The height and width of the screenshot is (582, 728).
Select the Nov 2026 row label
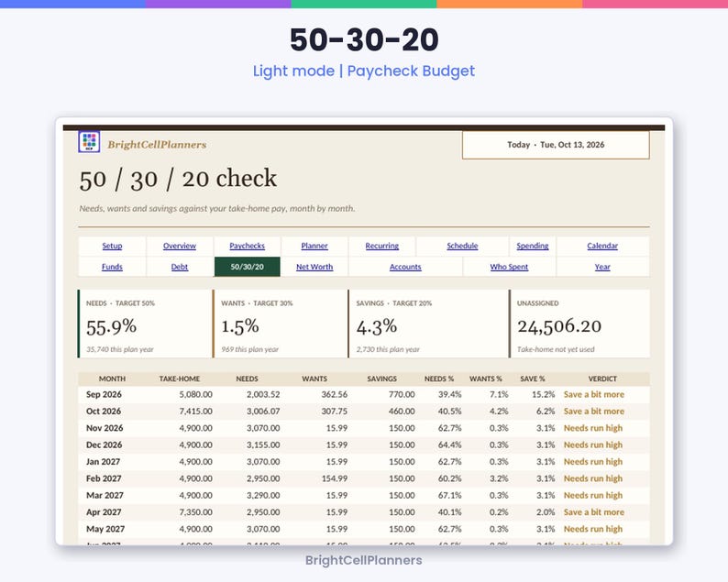(x=105, y=428)
